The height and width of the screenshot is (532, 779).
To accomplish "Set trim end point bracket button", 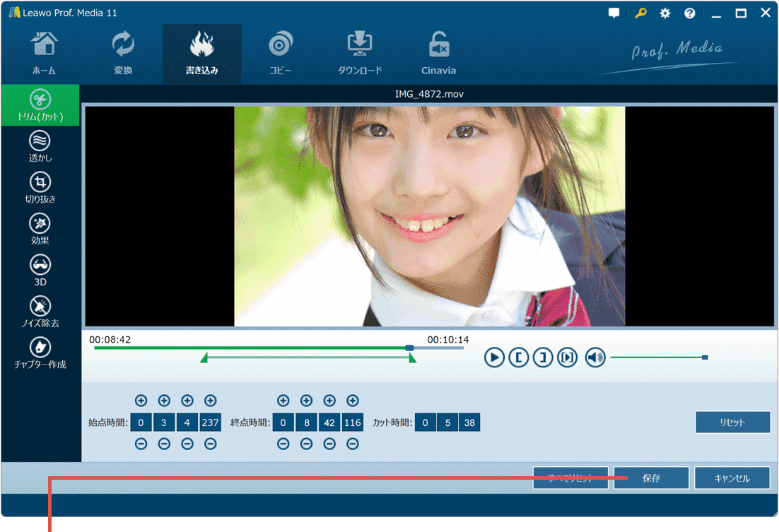I will [x=543, y=357].
